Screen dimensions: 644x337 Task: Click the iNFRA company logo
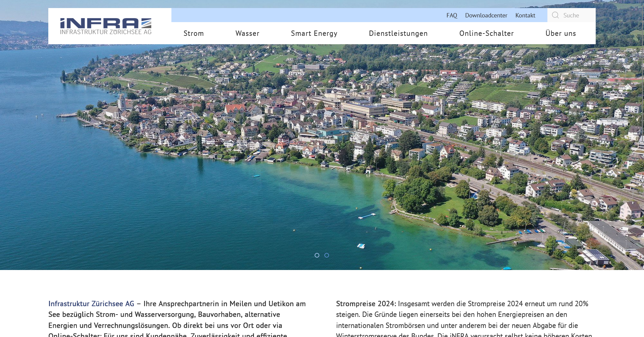point(106,25)
